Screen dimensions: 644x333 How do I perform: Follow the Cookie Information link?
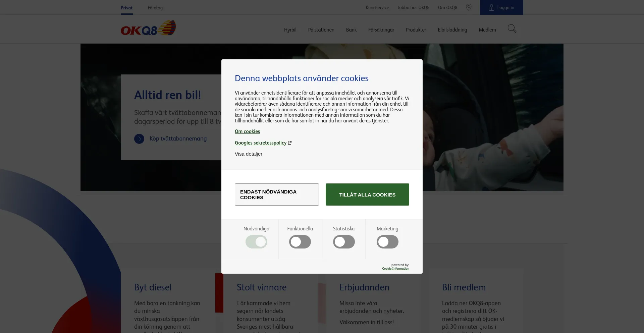395,269
